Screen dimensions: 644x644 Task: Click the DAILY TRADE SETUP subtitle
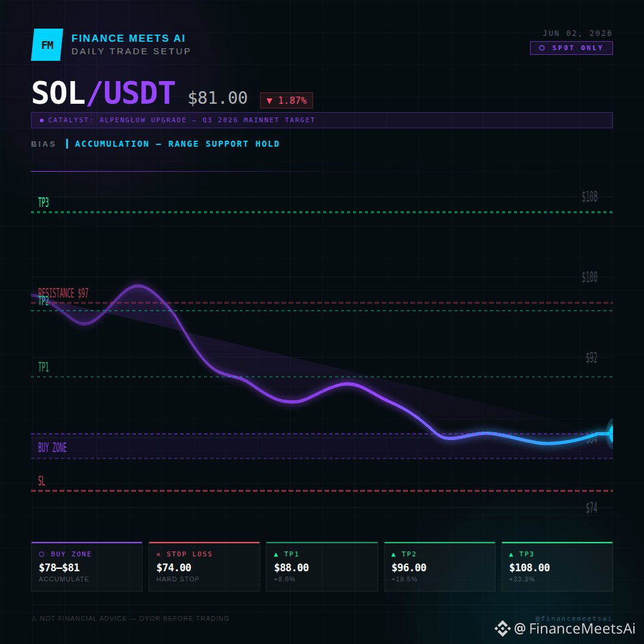click(x=131, y=51)
